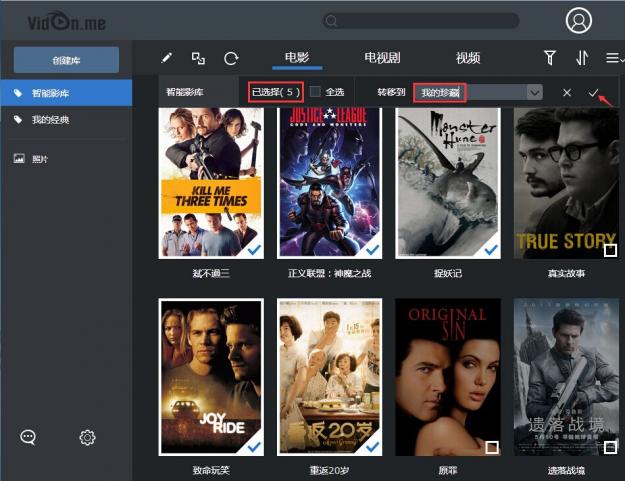The image size is (625, 481).
Task: Open the Justice League poster thumbnail
Action: [x=329, y=183]
